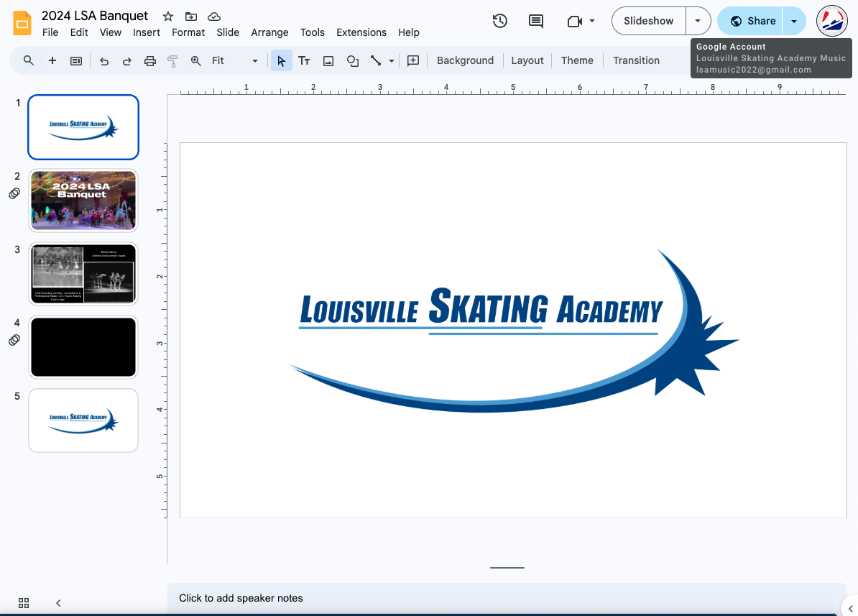
Task: Undo the last action
Action: click(x=104, y=61)
